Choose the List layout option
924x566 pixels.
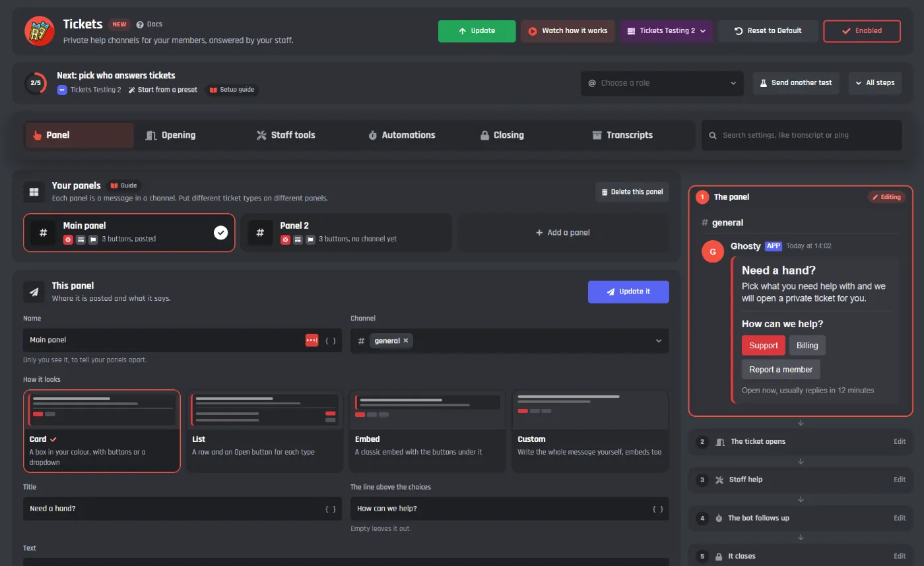(x=265, y=431)
